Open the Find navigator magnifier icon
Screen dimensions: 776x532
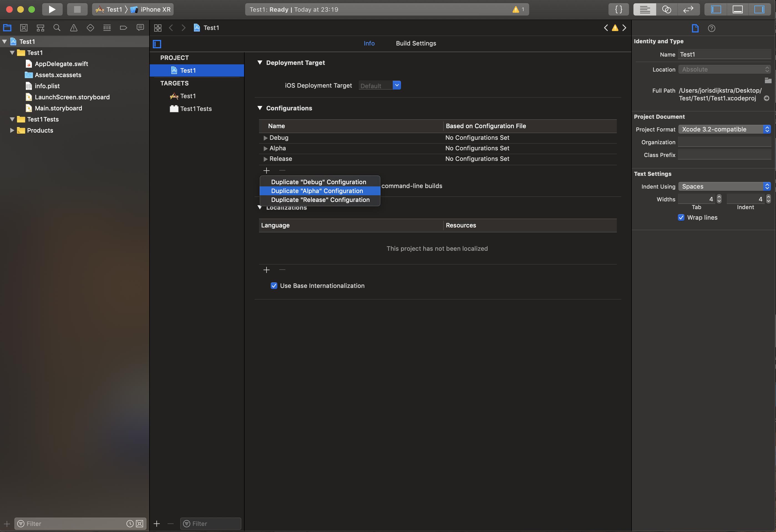coord(57,28)
